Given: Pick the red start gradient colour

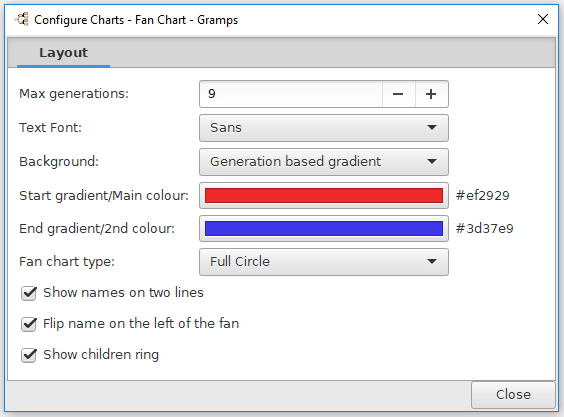Looking at the screenshot, I should click(324, 195).
